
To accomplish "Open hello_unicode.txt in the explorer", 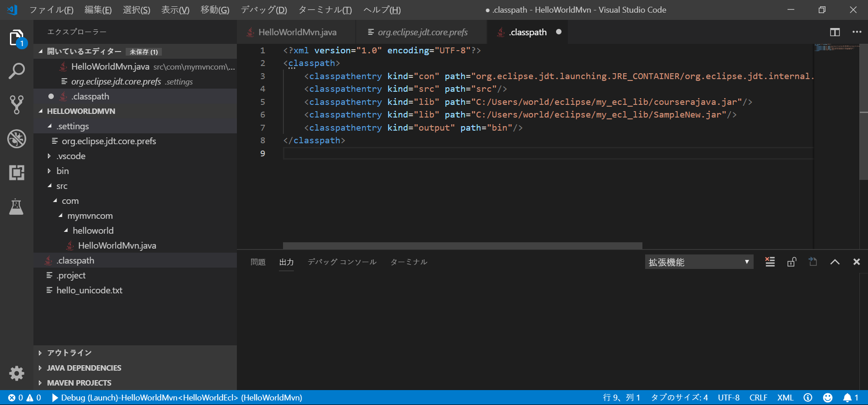I will click(x=89, y=290).
